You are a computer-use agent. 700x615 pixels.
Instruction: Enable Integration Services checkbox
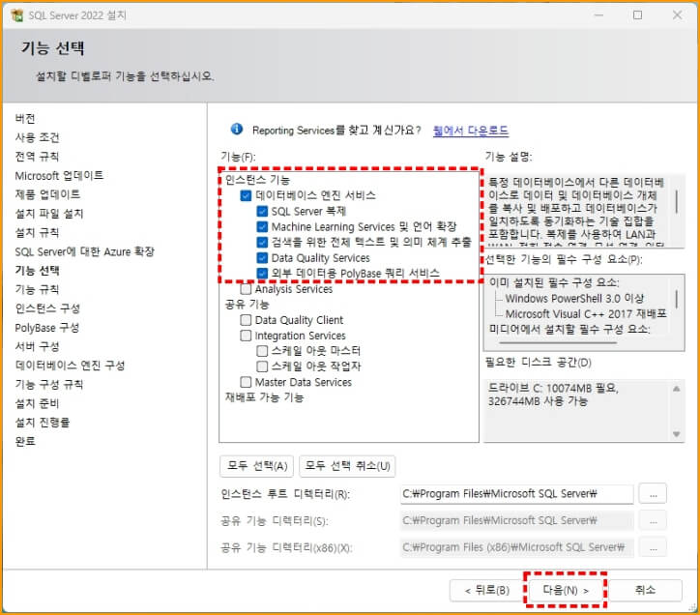click(246, 336)
